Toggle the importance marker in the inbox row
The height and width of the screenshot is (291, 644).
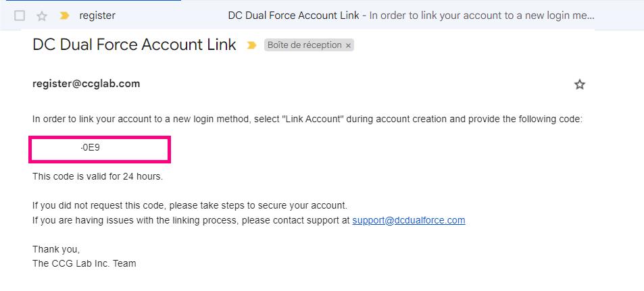(64, 16)
